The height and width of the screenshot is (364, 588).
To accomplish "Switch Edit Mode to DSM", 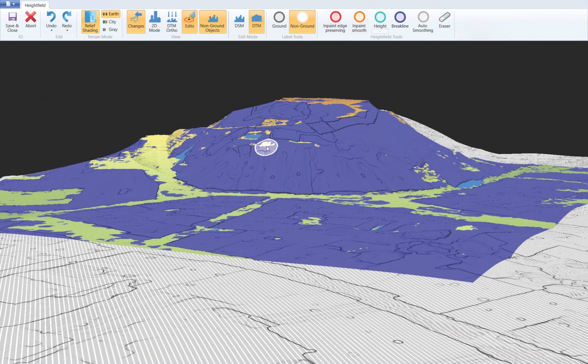I will 239,22.
